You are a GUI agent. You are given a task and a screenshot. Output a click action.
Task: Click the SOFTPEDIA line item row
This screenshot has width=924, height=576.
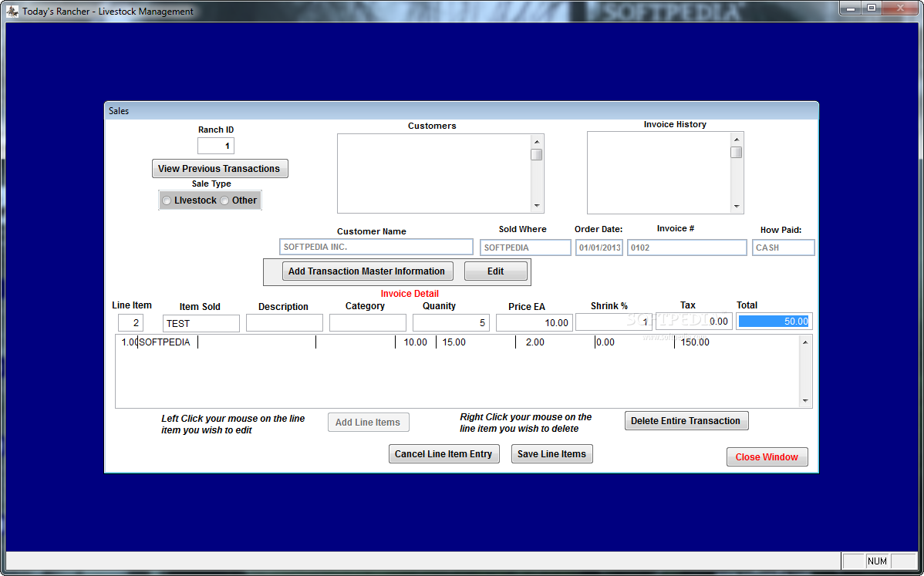[x=457, y=342]
